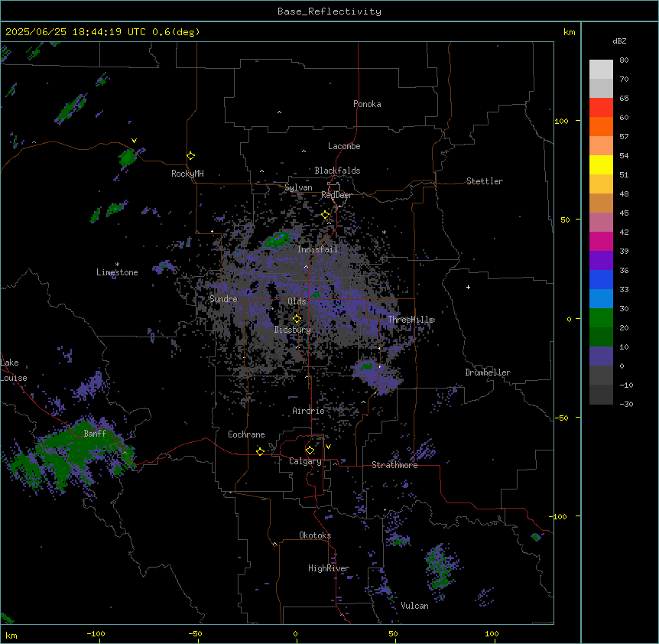Click the Airdrie city label
The height and width of the screenshot is (644, 659).
pos(309,411)
